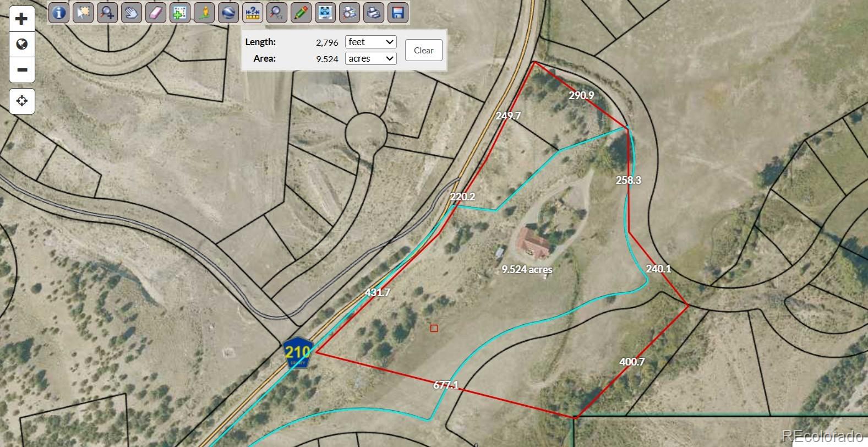Pick the eraser tool
Image resolution: width=868 pixels, height=447 pixels.
tap(156, 12)
